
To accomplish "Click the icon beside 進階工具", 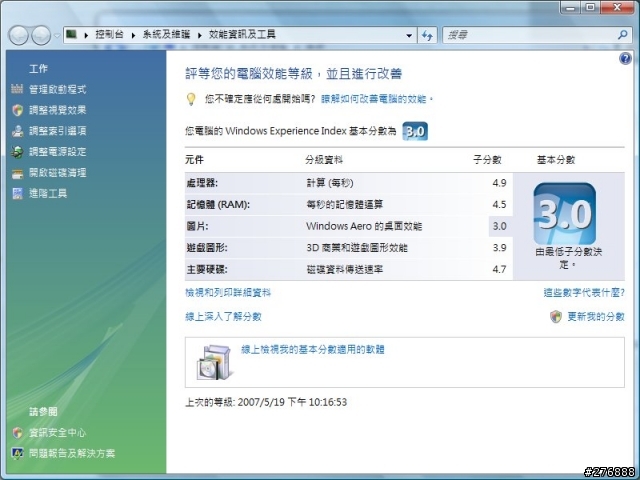I will point(17,193).
